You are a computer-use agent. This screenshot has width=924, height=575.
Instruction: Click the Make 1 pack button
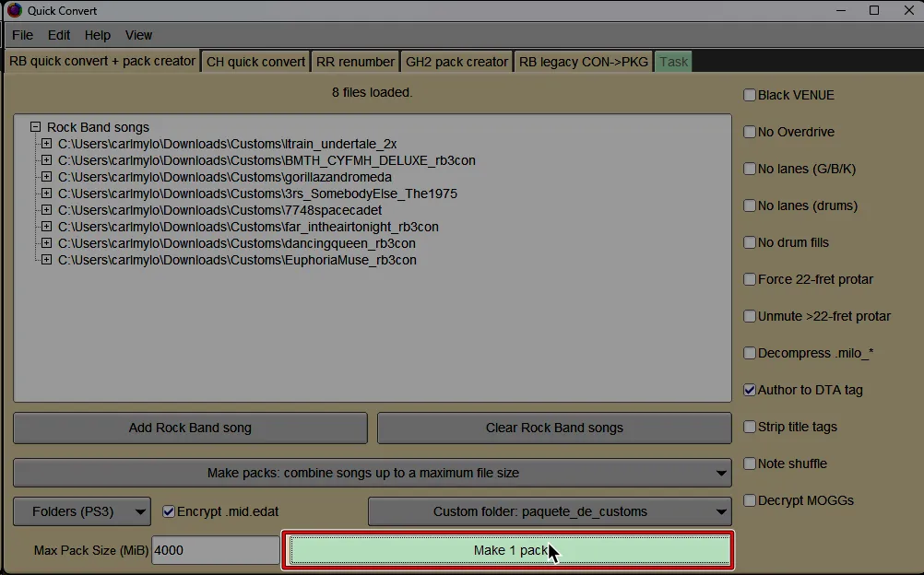(x=510, y=550)
